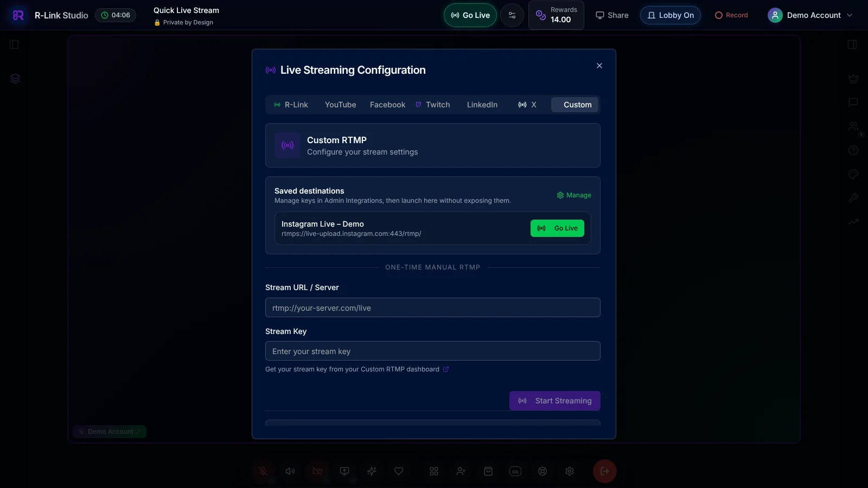Toggle the Lobby On button

coord(671,15)
